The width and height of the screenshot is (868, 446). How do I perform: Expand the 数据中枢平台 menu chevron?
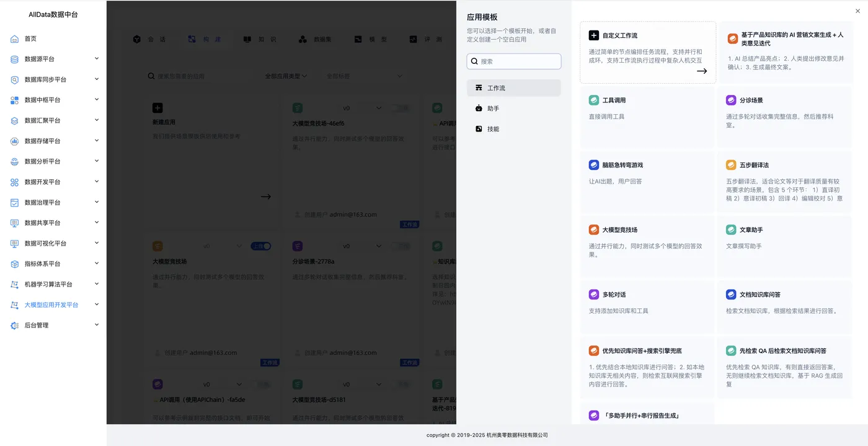(x=97, y=99)
